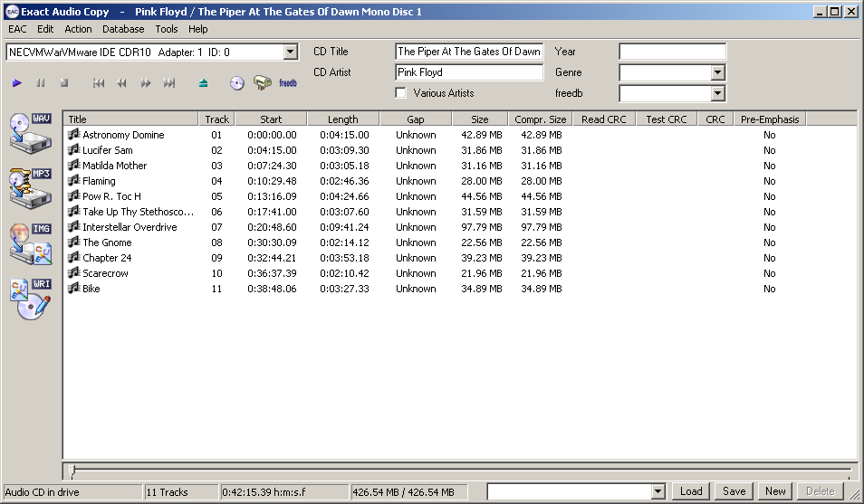864x504 pixels.
Task: Click in the CD Title field
Action: (469, 52)
